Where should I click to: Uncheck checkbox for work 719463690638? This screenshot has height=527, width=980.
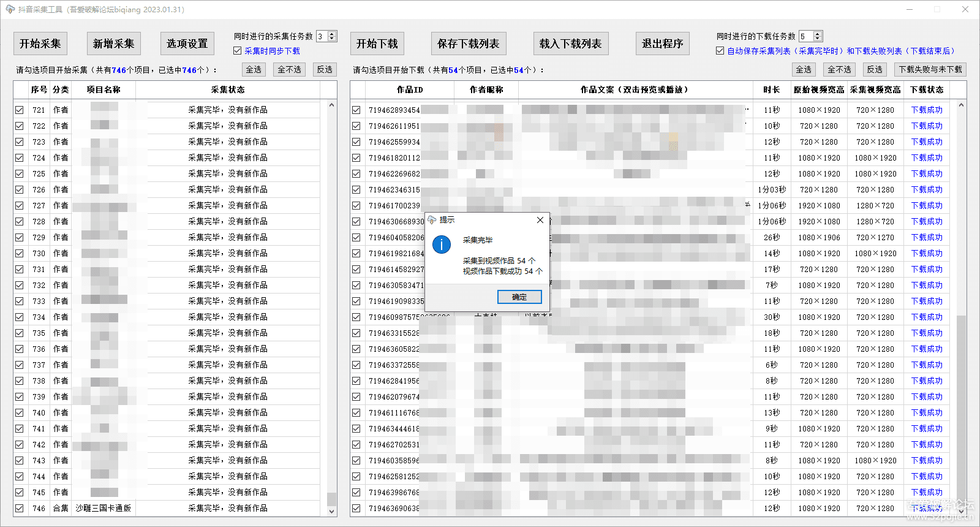pyautogui.click(x=356, y=508)
